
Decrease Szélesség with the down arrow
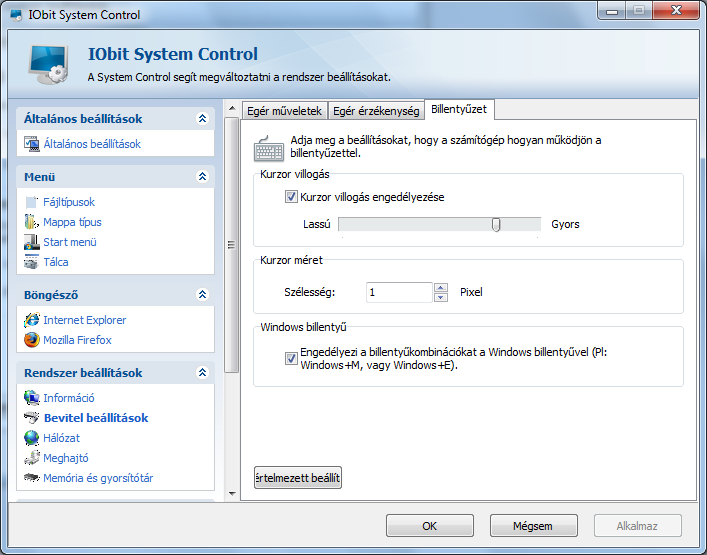(441, 297)
